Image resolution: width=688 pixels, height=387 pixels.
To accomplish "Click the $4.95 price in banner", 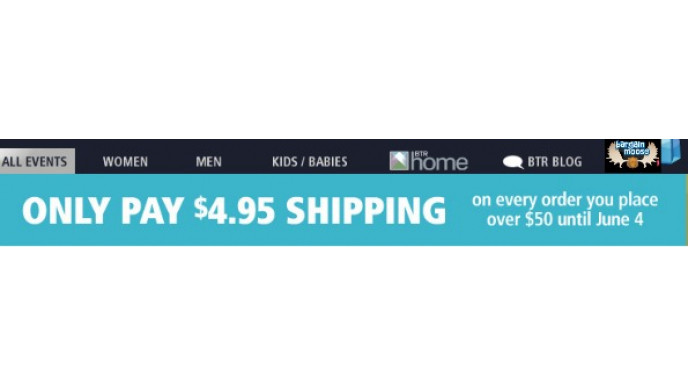I will pos(235,210).
